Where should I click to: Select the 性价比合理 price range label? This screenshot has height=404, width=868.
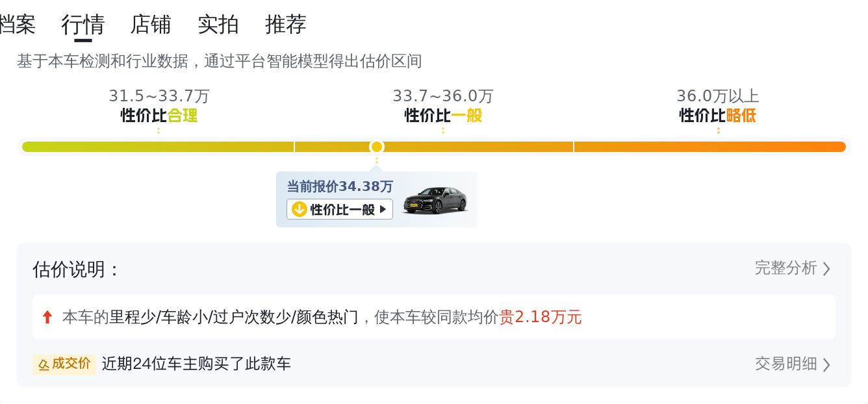[159, 116]
